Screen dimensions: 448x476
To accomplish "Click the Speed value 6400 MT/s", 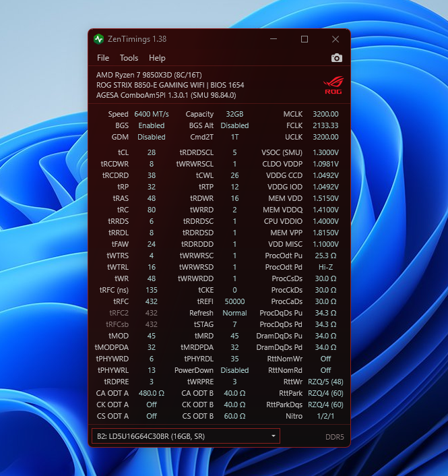I will coord(152,114).
